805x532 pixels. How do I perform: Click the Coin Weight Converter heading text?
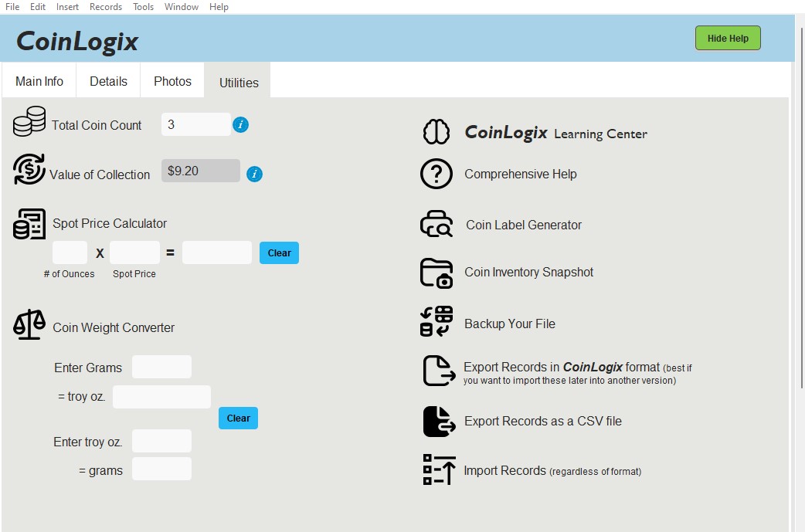point(114,327)
